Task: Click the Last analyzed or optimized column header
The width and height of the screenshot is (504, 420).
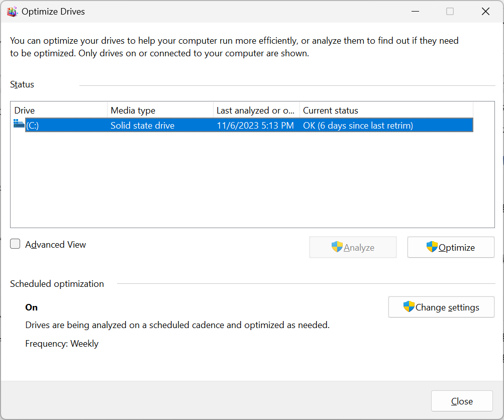Action: (x=256, y=110)
